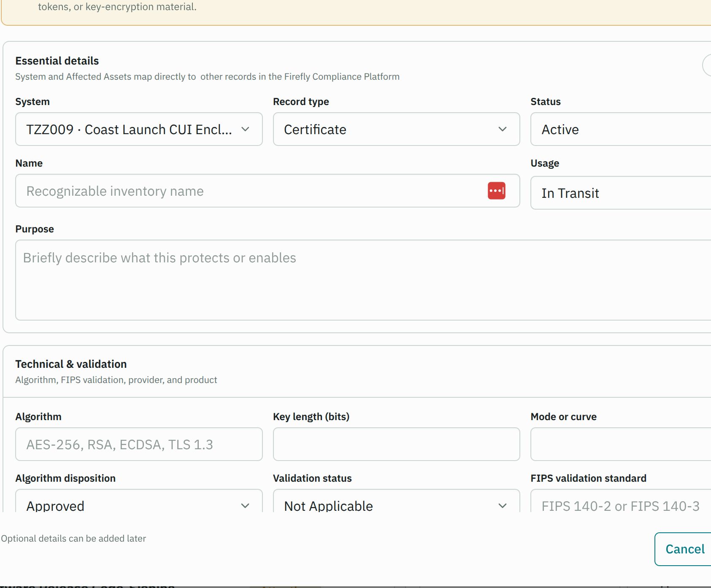This screenshot has height=588, width=711.
Task: Click the Essential details heading
Action: point(57,61)
